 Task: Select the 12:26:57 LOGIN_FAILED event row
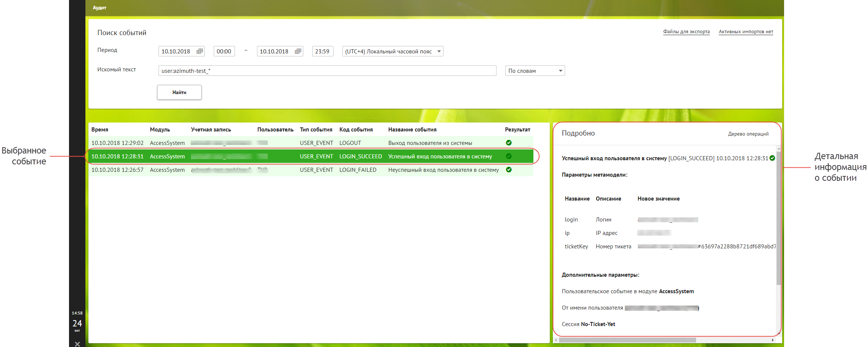pyautogui.click(x=298, y=170)
